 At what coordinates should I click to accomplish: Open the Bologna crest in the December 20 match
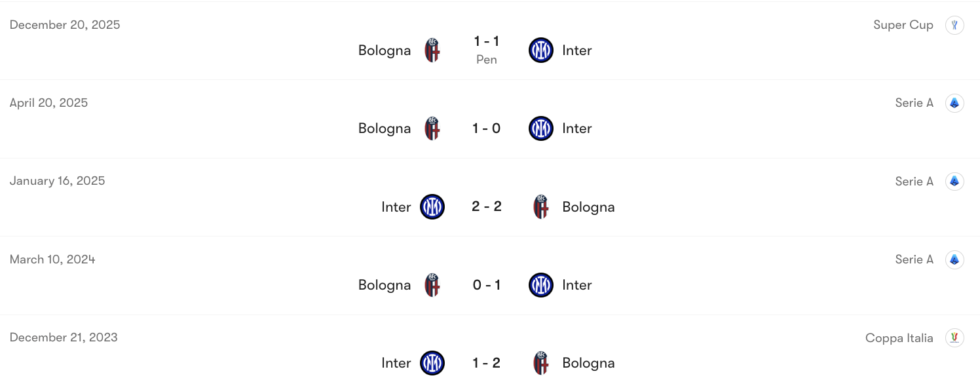point(433,50)
